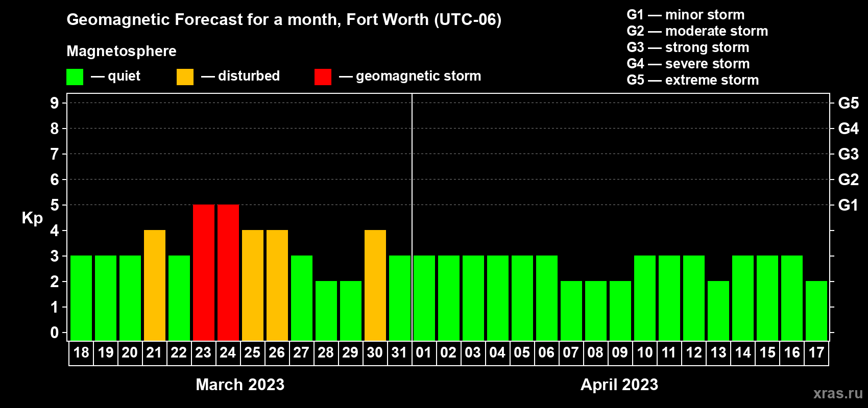Click the 'Magnetosphere' heading

pos(122,51)
